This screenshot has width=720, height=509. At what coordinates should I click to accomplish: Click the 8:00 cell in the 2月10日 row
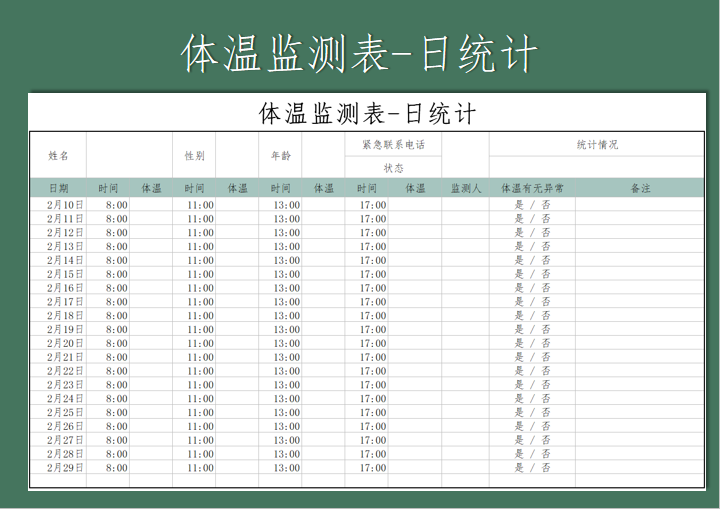pyautogui.click(x=108, y=204)
